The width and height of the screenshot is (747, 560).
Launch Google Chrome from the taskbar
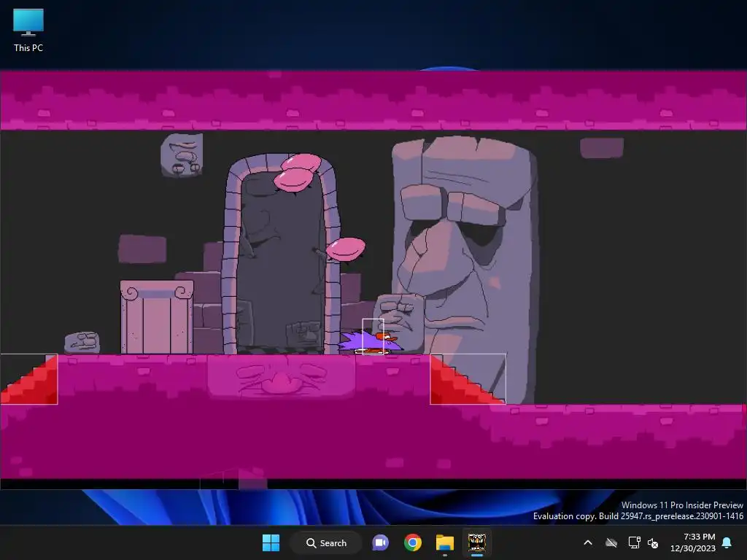click(x=413, y=542)
